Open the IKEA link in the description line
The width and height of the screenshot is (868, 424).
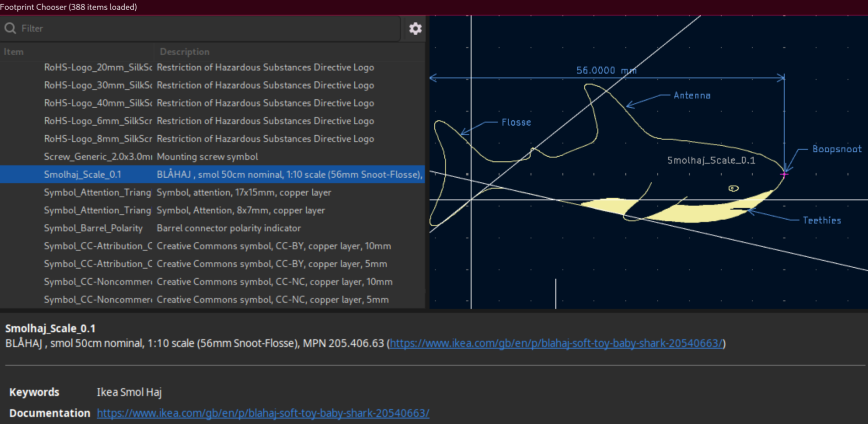pyautogui.click(x=556, y=343)
